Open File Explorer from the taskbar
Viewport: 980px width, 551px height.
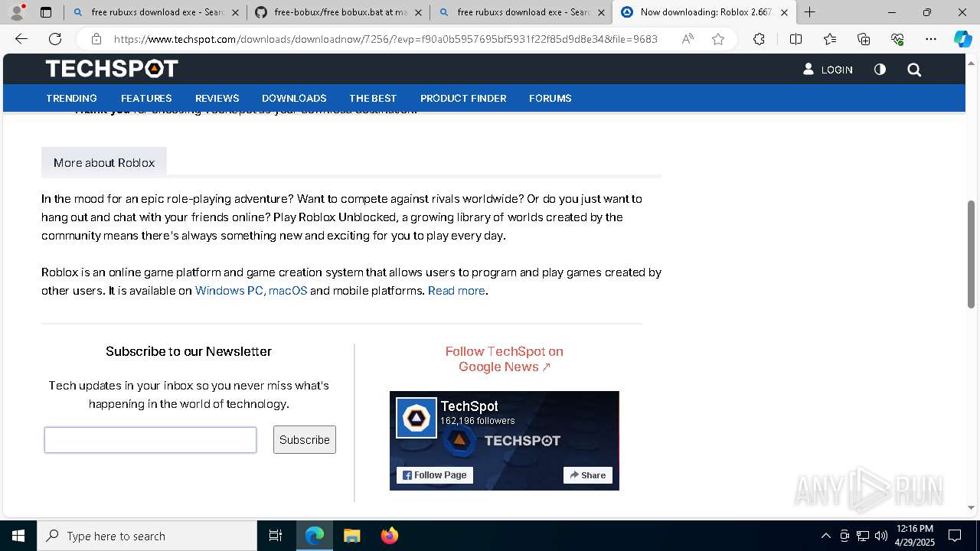pos(351,536)
